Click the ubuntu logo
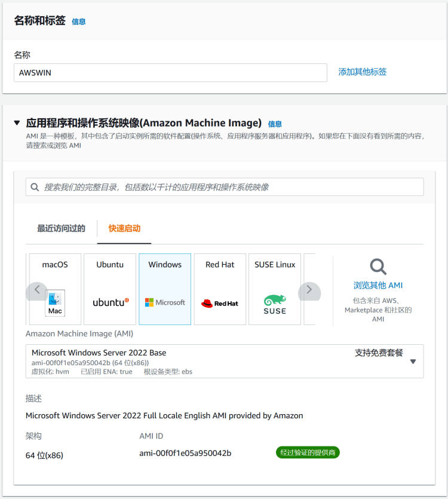The image size is (448, 499). 111,302
